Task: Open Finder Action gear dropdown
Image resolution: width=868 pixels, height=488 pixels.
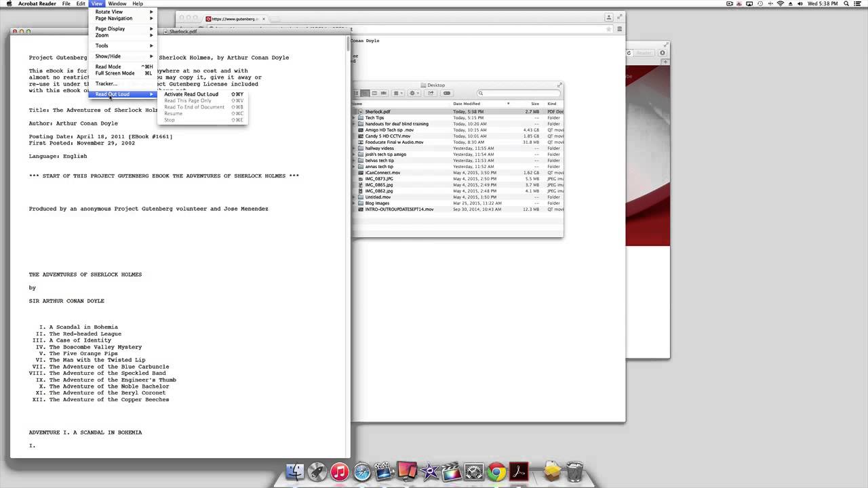Action: (x=414, y=93)
